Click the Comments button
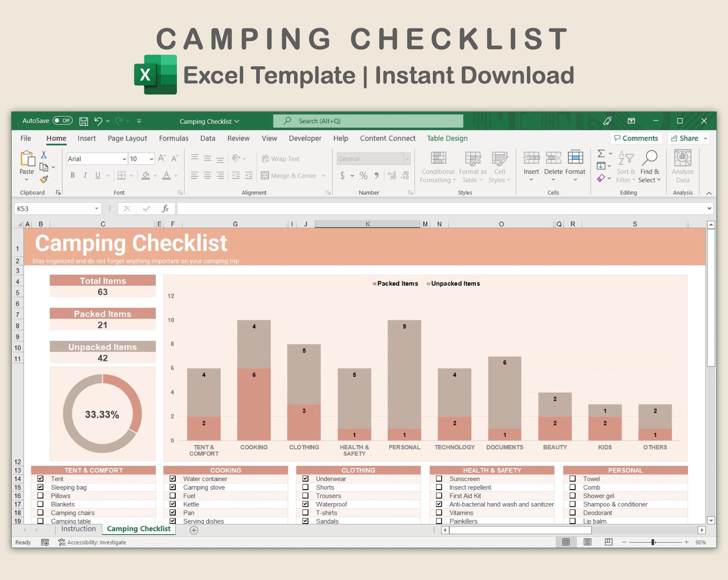 coord(636,138)
